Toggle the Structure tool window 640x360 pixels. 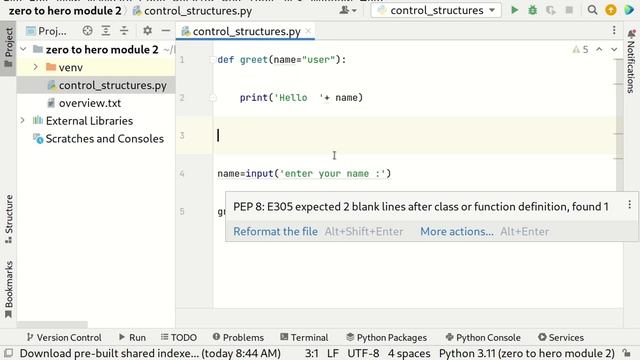point(8,219)
